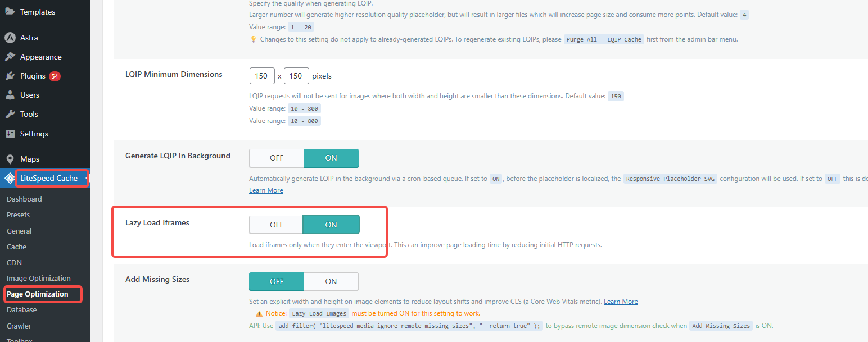Open the Crawler settings page

[x=19, y=326]
